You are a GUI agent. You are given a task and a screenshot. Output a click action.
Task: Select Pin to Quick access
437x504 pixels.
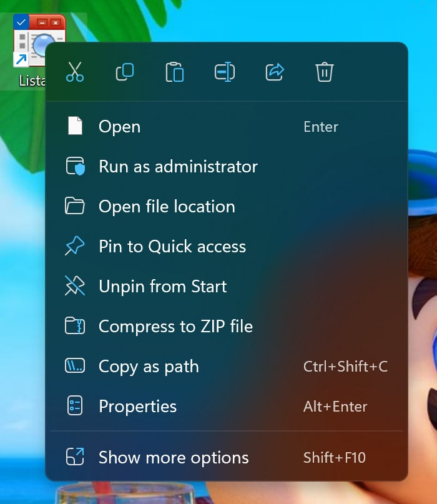pyautogui.click(x=227, y=246)
